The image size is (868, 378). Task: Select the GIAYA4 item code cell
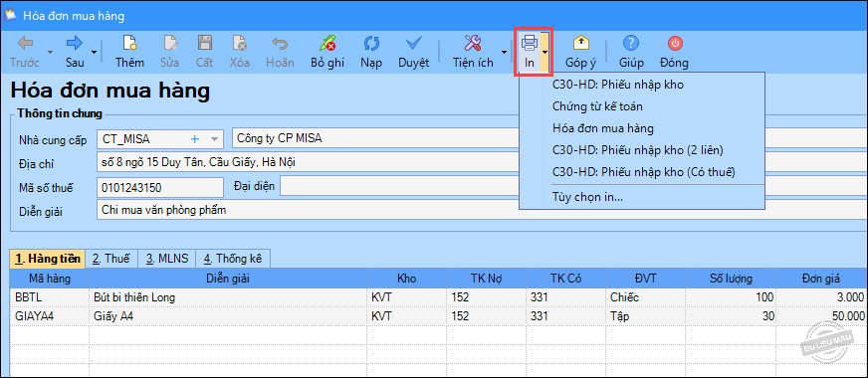tap(49, 316)
